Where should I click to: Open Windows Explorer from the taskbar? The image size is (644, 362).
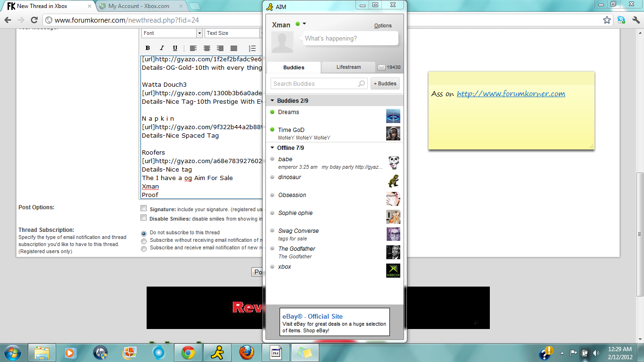coord(42,353)
